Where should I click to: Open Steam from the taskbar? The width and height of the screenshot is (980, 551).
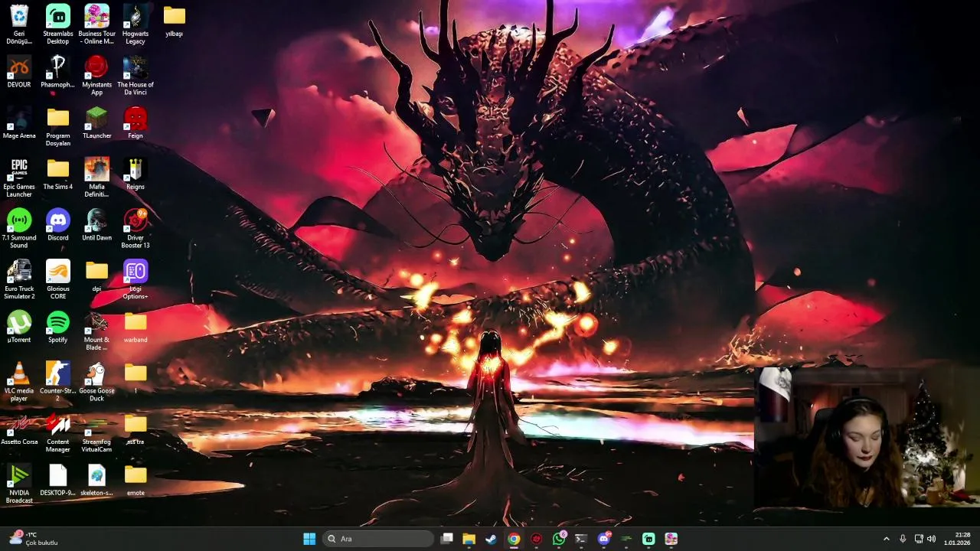click(x=492, y=539)
